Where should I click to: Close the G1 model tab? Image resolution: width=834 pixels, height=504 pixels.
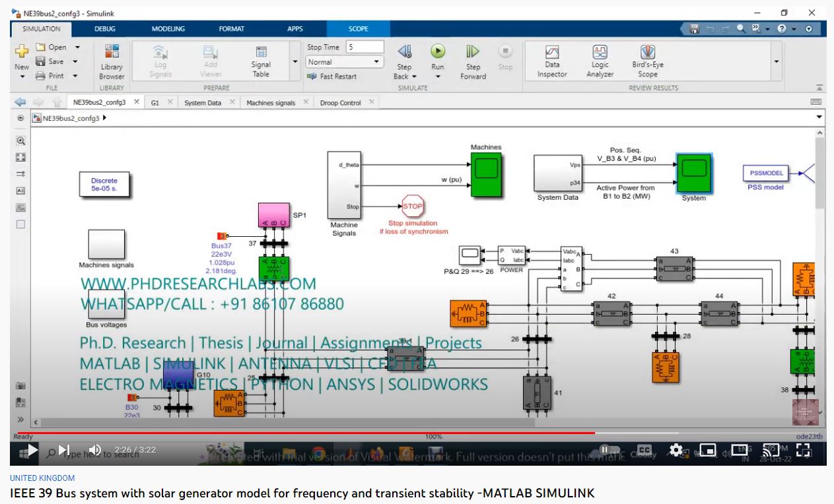click(x=170, y=102)
